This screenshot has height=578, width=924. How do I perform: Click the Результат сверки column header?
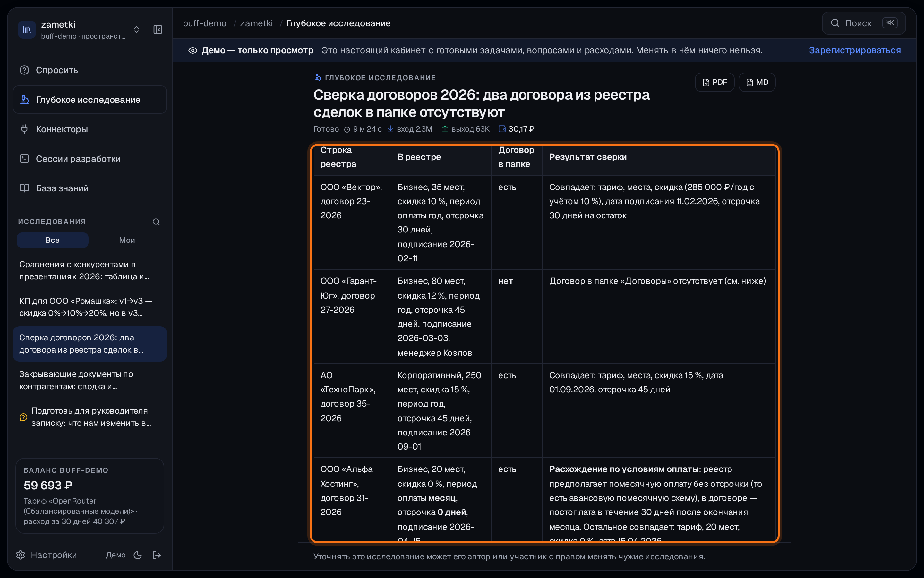588,157
